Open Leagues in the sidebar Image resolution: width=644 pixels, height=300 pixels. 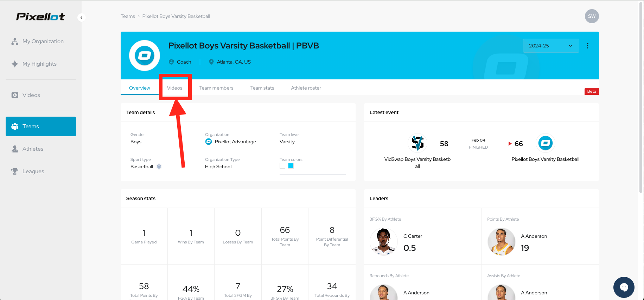tap(41, 171)
